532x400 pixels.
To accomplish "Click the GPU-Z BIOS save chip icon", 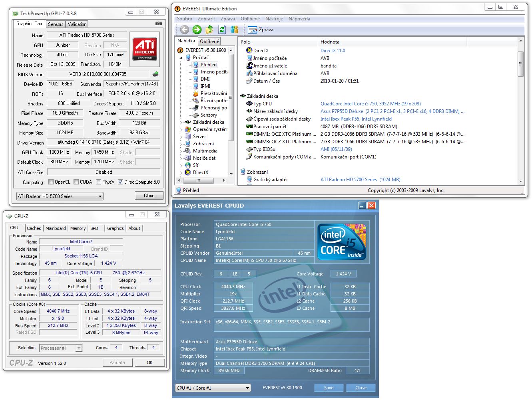I will (x=155, y=74).
